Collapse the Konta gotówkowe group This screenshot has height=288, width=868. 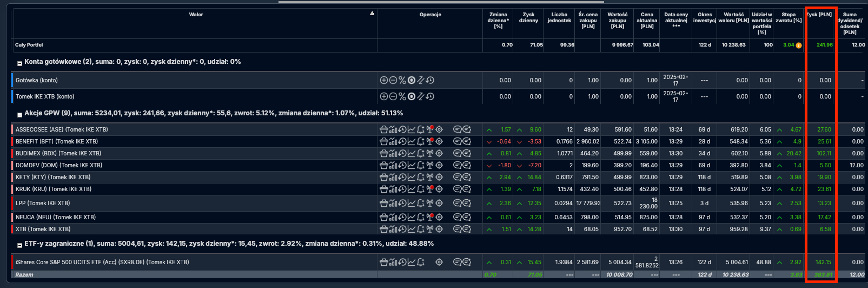(x=20, y=63)
